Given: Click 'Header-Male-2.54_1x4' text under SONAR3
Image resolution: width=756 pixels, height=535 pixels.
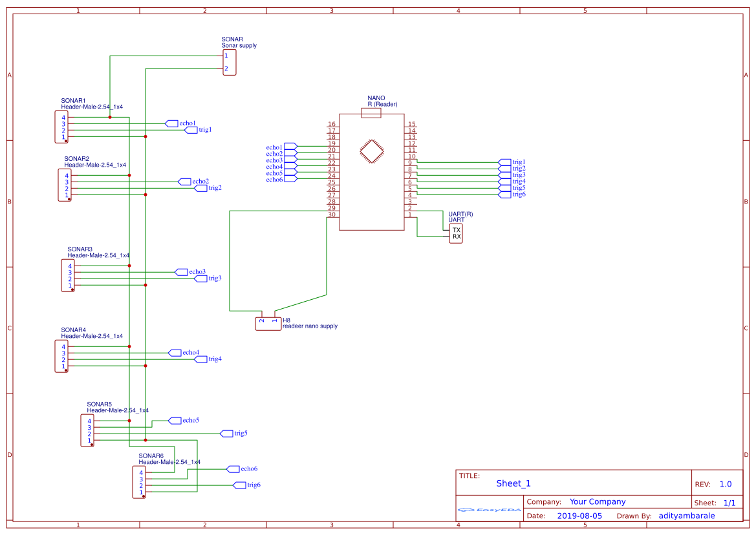Looking at the screenshot, I should (x=98, y=255).
